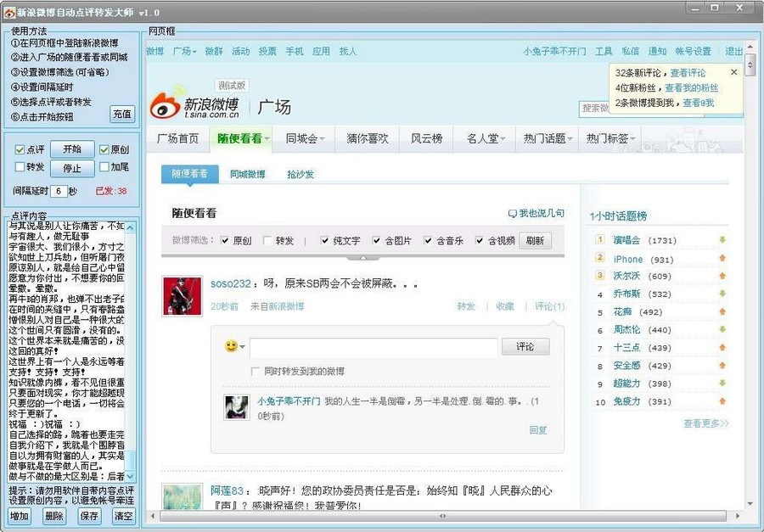Screen dimensions: 764x532
Task: Click the 清空 button
Action: click(123, 516)
